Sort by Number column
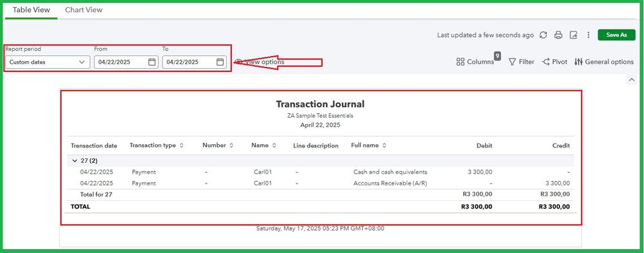The width and height of the screenshot is (644, 253). point(231,145)
